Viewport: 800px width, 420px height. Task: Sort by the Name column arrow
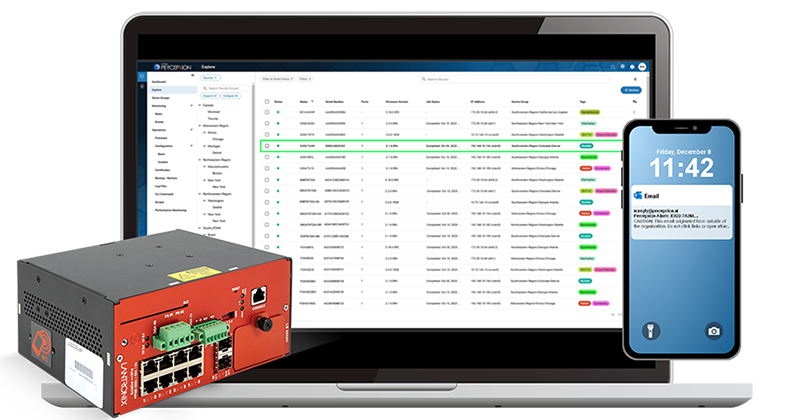(x=312, y=101)
